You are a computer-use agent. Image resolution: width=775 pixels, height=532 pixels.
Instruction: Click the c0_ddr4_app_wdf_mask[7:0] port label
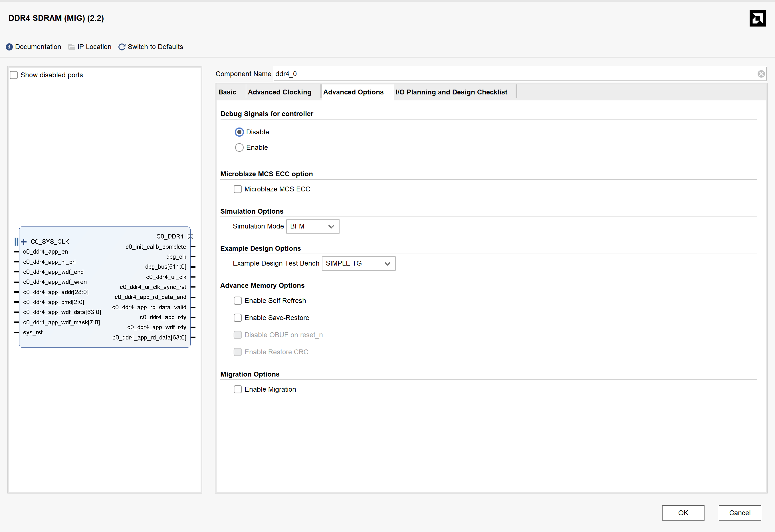click(x=61, y=322)
